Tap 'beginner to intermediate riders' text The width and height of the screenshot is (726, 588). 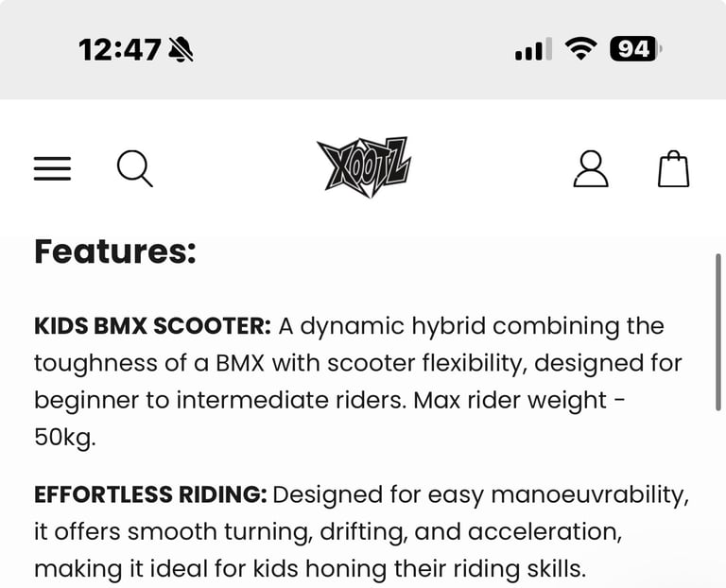pyautogui.click(x=220, y=400)
